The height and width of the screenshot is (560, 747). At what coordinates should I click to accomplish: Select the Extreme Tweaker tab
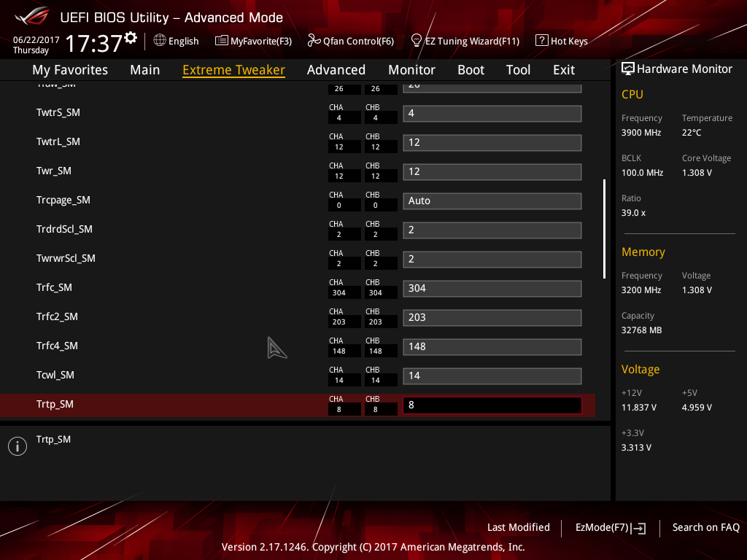tap(234, 70)
